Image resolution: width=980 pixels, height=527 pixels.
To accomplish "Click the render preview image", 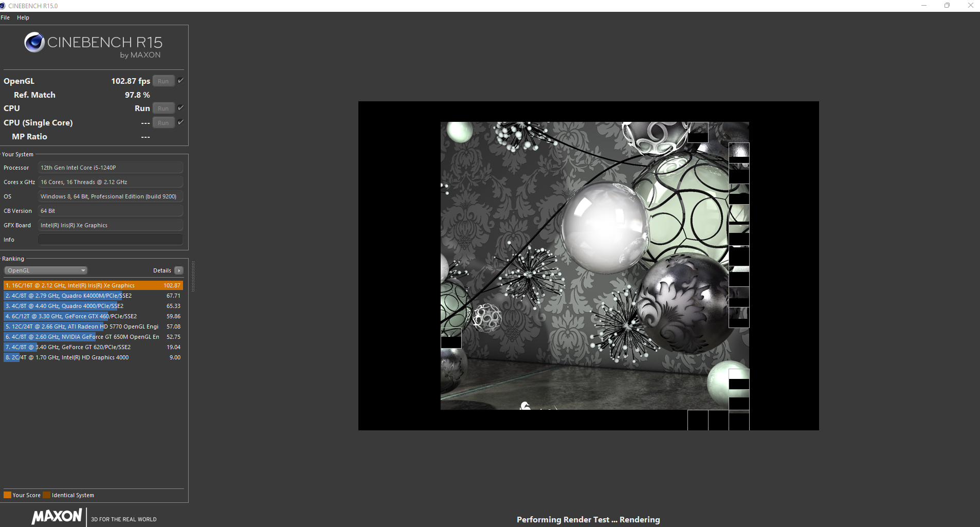I will pyautogui.click(x=588, y=265).
